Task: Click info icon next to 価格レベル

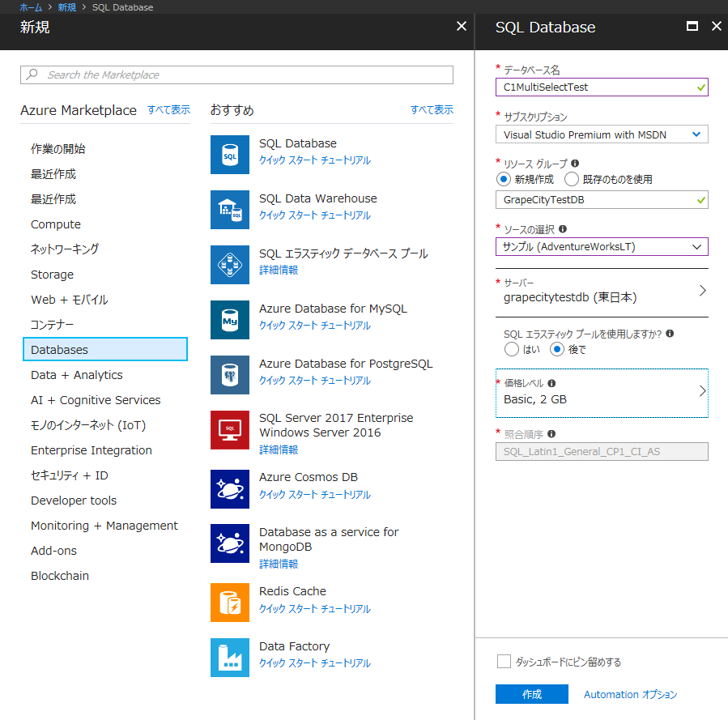Action: (x=551, y=383)
